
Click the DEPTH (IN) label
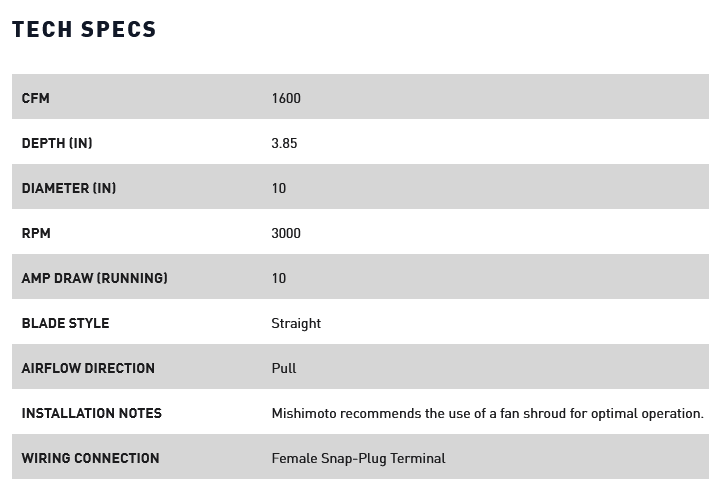57,143
